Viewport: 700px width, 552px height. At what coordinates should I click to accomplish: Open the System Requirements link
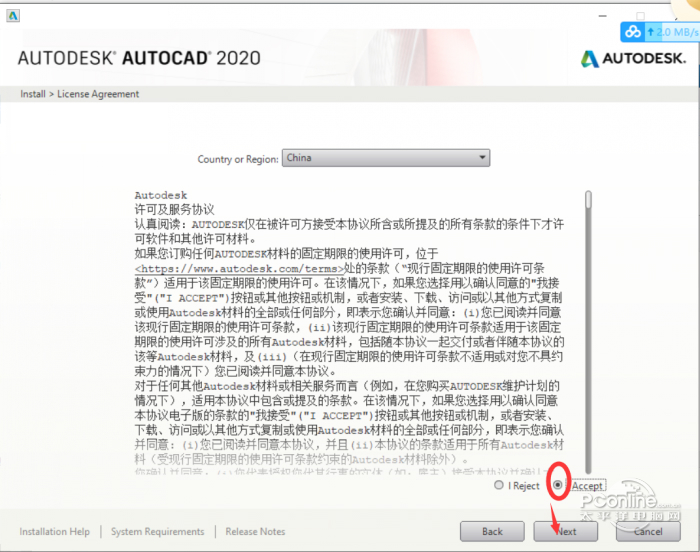coord(158,531)
